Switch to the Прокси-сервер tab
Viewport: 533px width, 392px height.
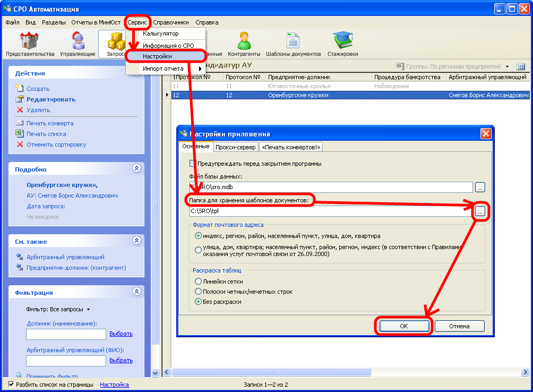click(x=236, y=147)
